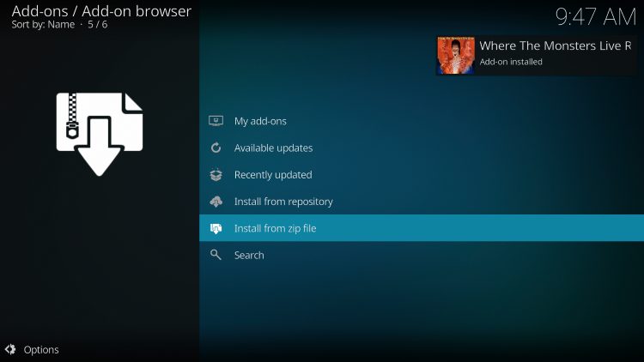Click the My add-ons monitor icon
This screenshot has height=362, width=644.
pyautogui.click(x=216, y=121)
